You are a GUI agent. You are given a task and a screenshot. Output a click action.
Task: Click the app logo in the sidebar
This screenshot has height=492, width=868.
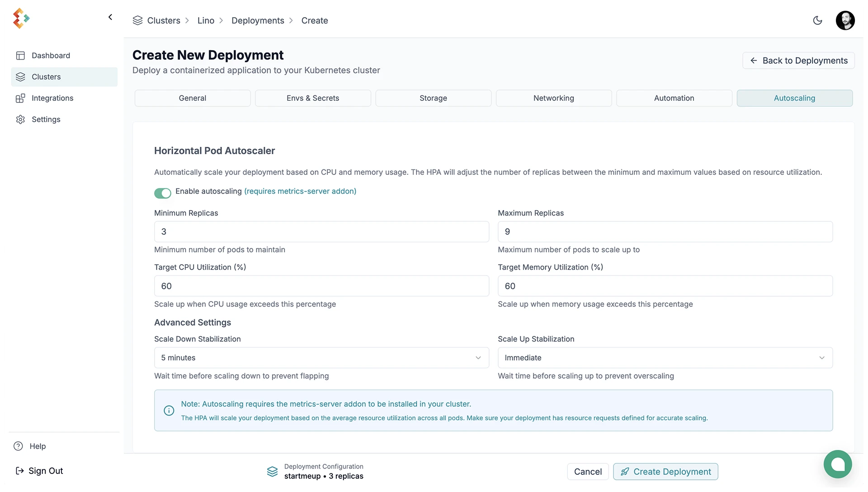(21, 18)
